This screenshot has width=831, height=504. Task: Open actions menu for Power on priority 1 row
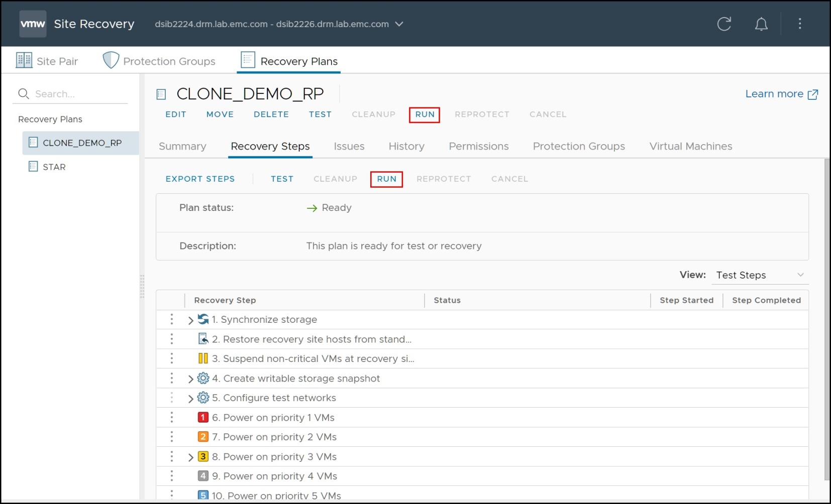[172, 417]
